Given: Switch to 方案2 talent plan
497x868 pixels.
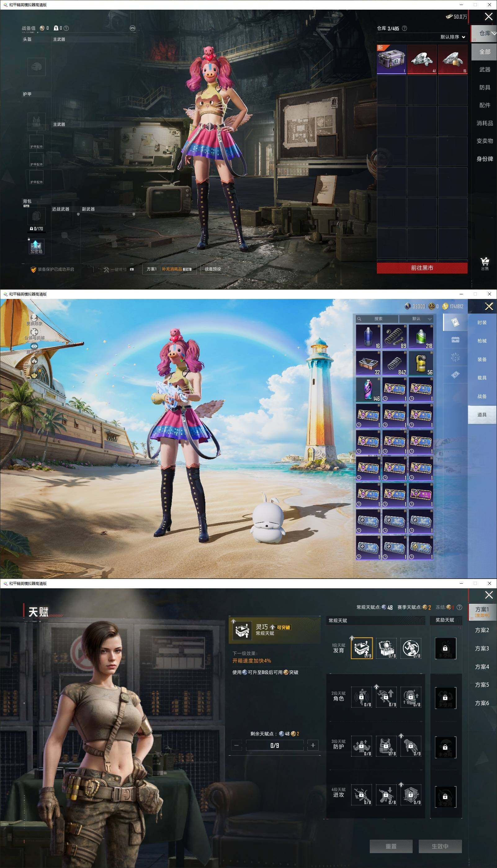Looking at the screenshot, I should click(482, 630).
